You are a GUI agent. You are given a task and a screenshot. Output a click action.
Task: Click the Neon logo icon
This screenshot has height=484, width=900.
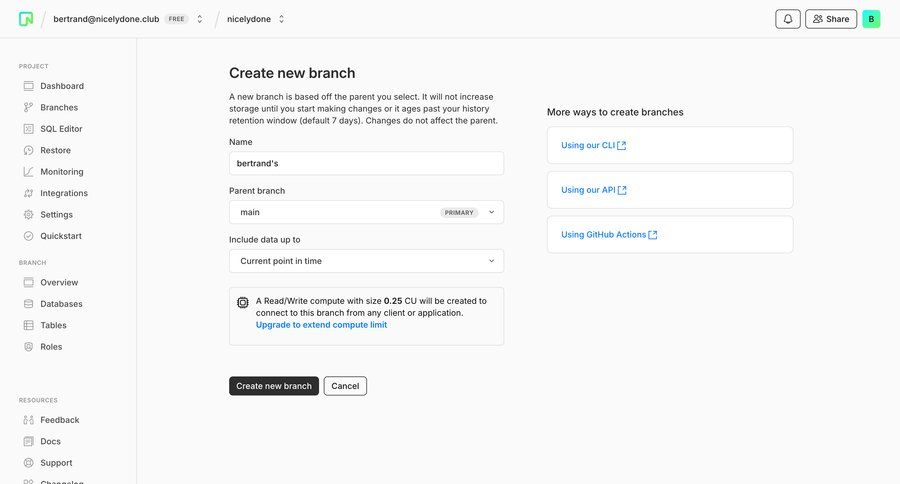click(x=26, y=19)
